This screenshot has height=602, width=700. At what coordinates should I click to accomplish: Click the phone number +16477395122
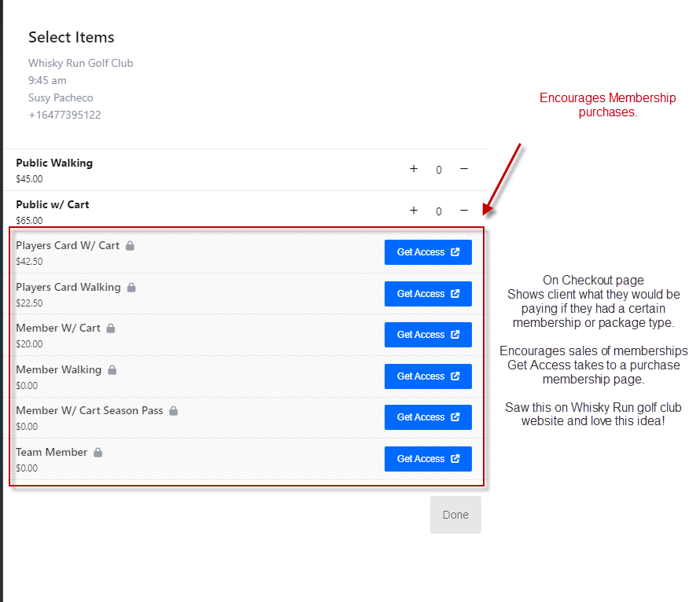coord(64,115)
